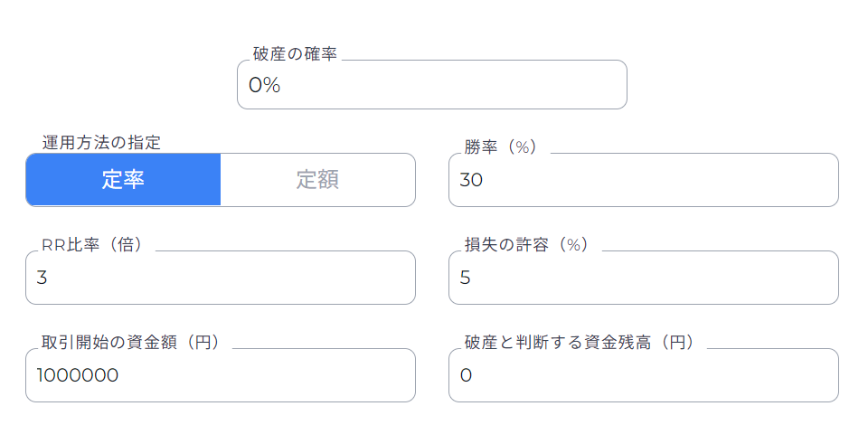Place cursor on the 1000000 starting capital value
868x425 pixels.
coord(78,375)
